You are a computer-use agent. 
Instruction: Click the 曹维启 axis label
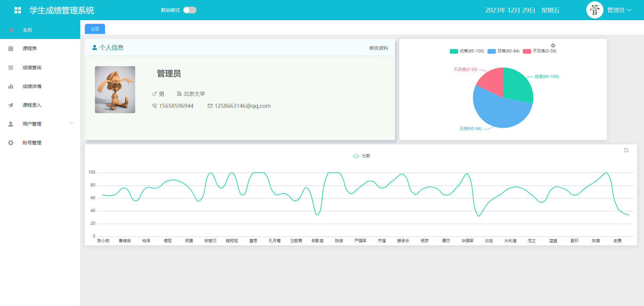coord(125,241)
